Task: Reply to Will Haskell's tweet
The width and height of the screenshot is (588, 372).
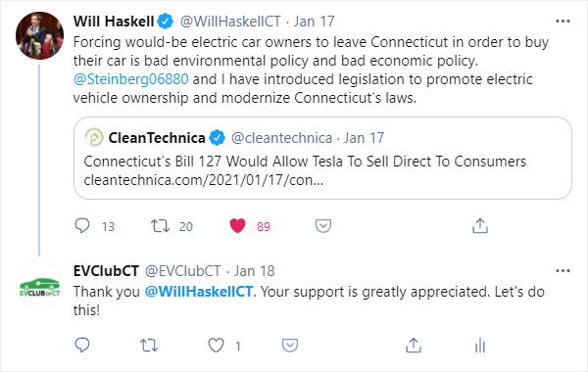Action: (82, 226)
